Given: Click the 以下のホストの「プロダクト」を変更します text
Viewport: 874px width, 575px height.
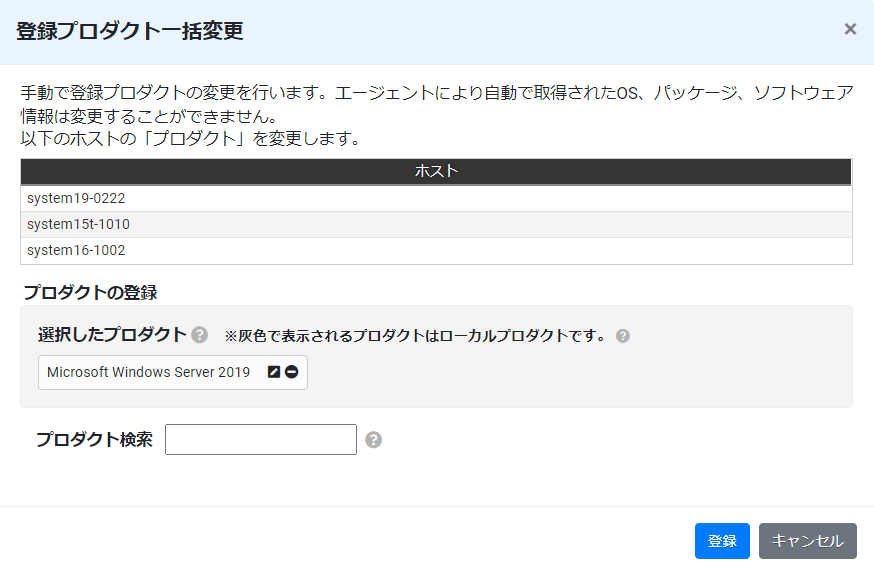Looking at the screenshot, I should (x=190, y=138).
